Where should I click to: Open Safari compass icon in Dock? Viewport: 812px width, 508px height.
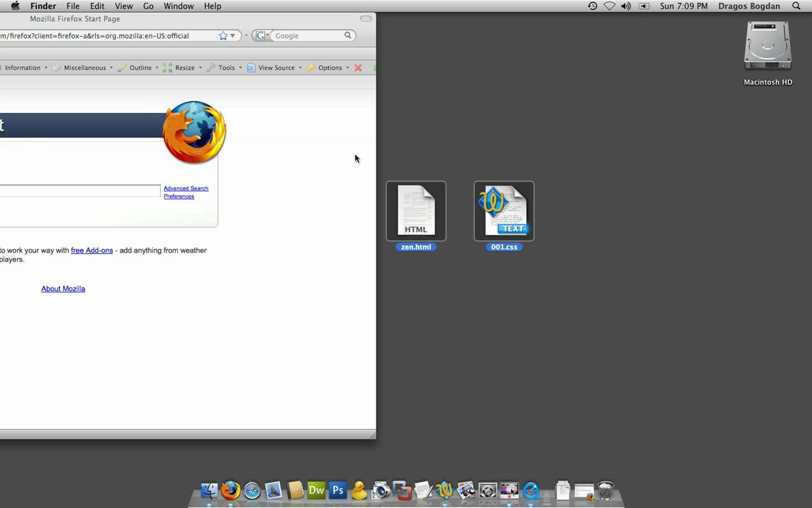[252, 490]
